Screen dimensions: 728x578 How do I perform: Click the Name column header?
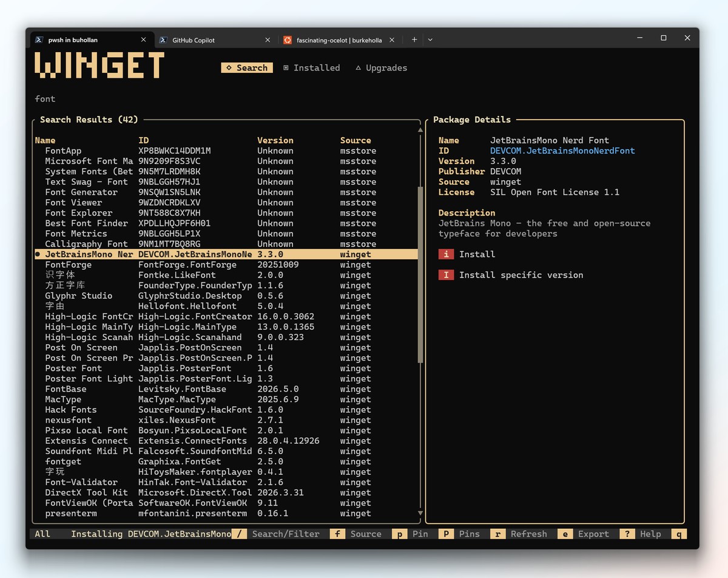tap(45, 140)
